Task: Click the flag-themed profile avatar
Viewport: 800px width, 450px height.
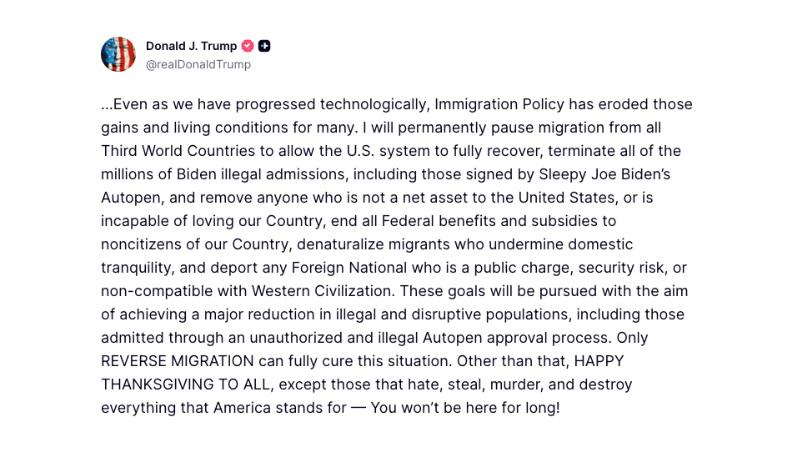Action: (x=118, y=54)
